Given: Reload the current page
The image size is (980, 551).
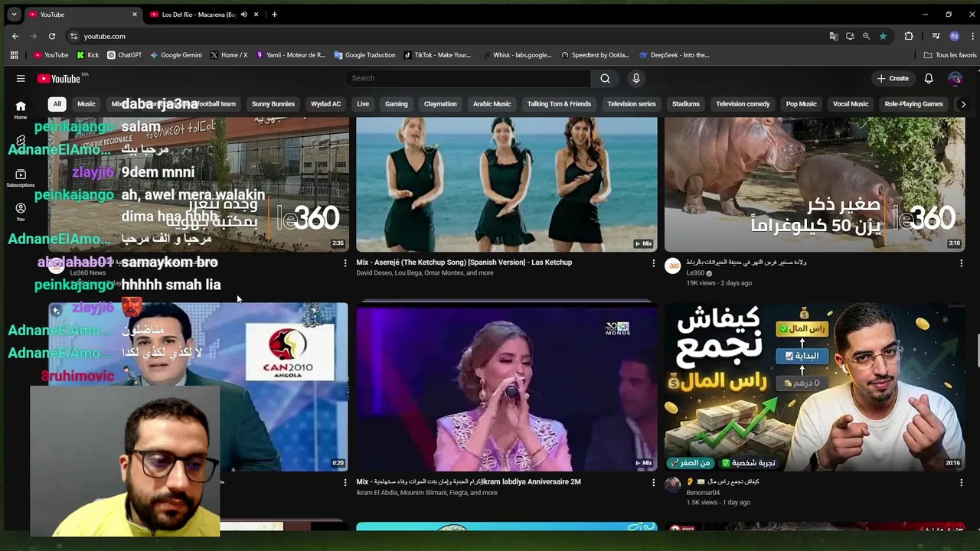Looking at the screenshot, I should (52, 36).
